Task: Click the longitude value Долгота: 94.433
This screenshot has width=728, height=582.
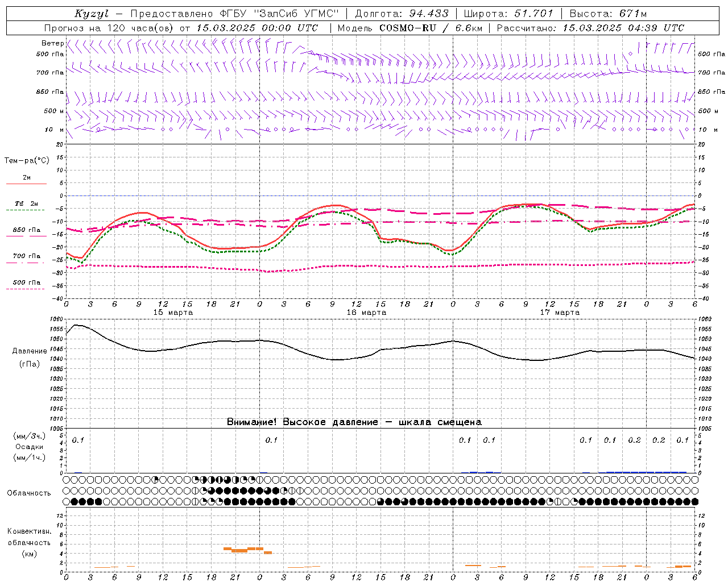Action: [x=402, y=14]
